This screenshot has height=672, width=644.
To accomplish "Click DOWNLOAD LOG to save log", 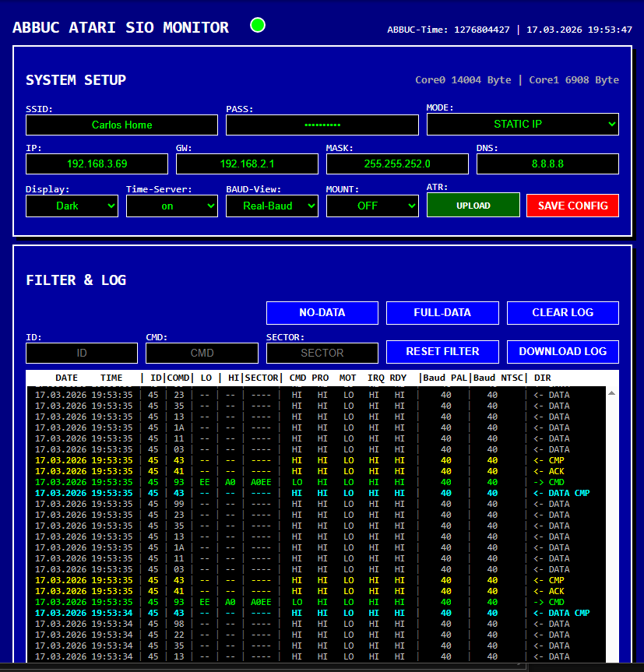I will point(562,351).
